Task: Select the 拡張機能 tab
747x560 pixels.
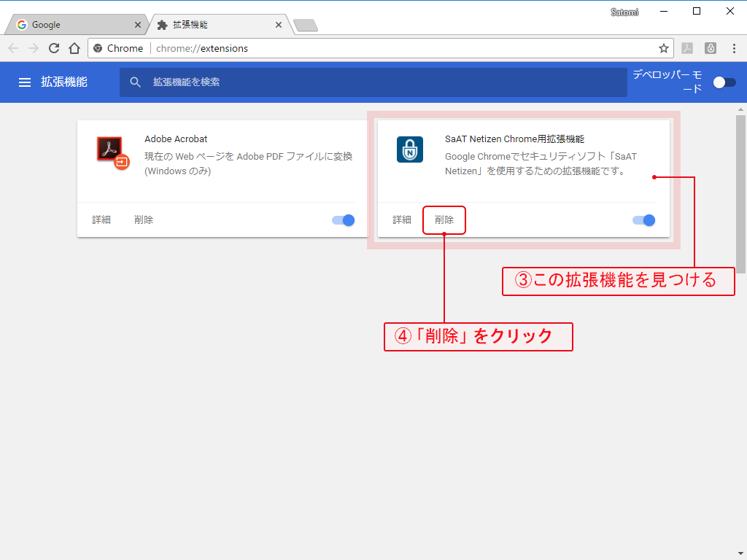Action: (x=218, y=25)
